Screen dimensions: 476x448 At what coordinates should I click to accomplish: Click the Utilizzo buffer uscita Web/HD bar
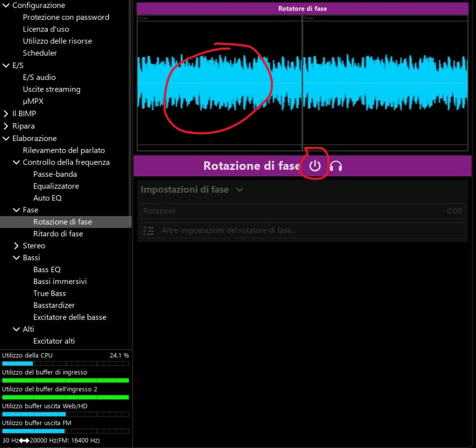point(65,414)
